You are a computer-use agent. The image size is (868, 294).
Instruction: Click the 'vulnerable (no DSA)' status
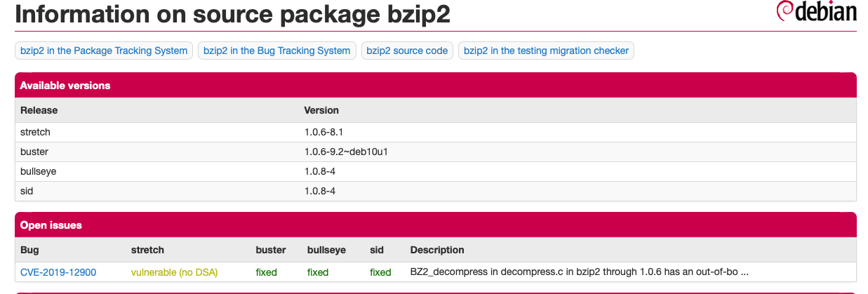pyautogui.click(x=175, y=272)
